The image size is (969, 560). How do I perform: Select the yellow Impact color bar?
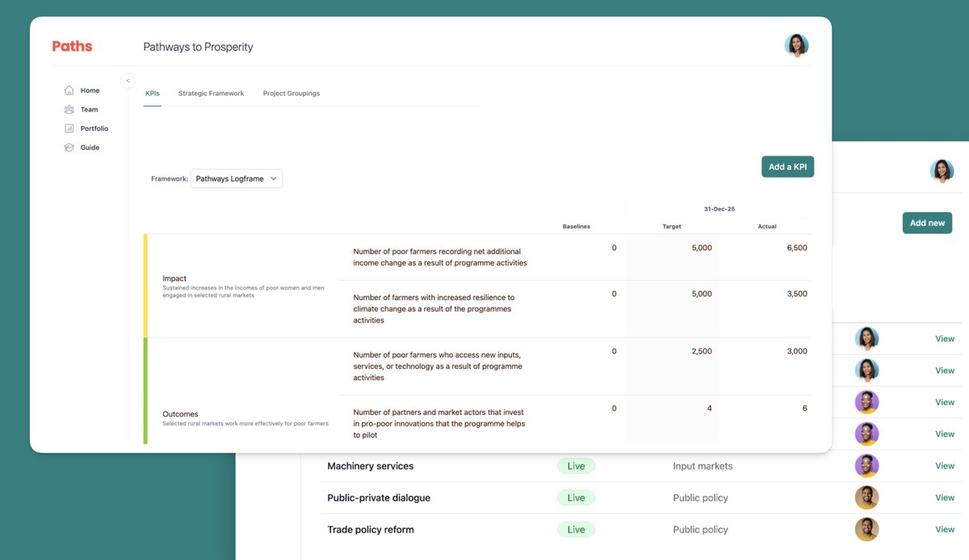(145, 286)
